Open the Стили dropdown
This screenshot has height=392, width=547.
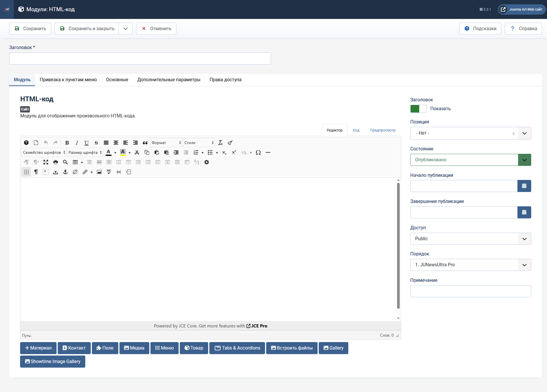[x=199, y=143]
